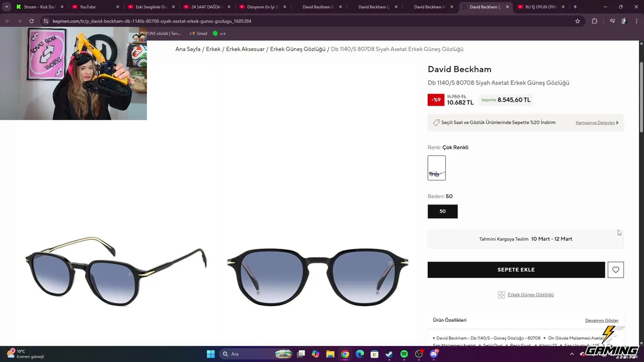Image resolution: width=644 pixels, height=362 pixels.
Task: Click the angled sunglasses product image
Action: [x=116, y=270]
